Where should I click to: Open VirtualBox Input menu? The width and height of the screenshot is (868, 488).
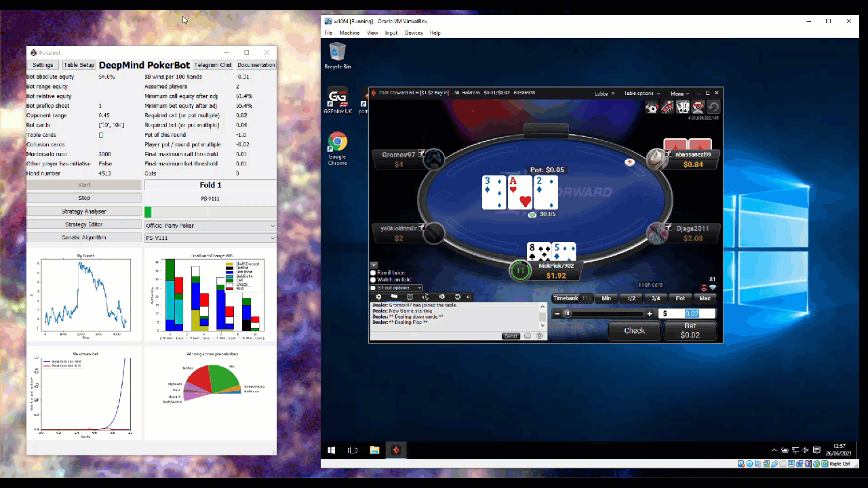[391, 33]
